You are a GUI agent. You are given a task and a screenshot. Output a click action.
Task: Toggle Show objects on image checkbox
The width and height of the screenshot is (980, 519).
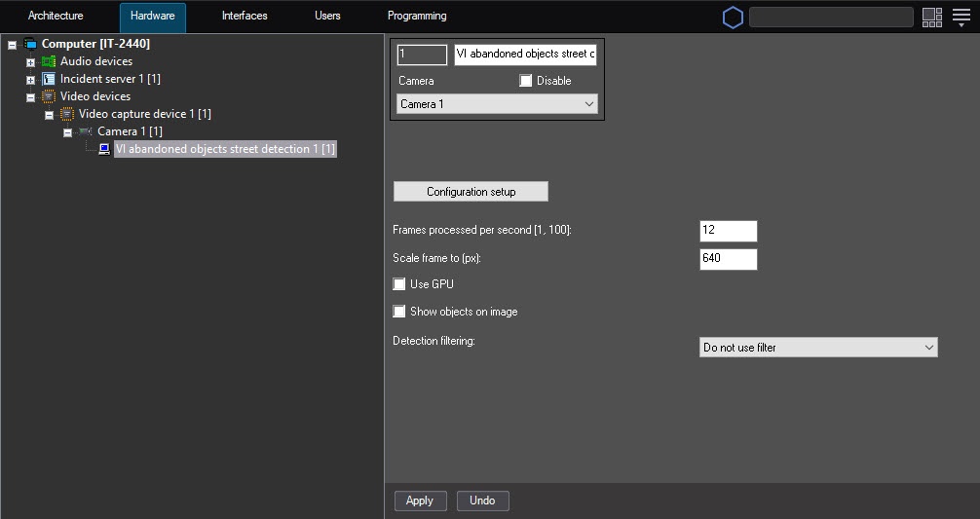(399, 312)
